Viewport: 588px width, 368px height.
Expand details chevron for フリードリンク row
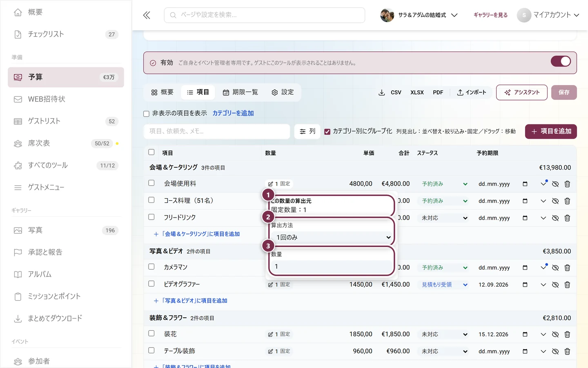click(543, 218)
